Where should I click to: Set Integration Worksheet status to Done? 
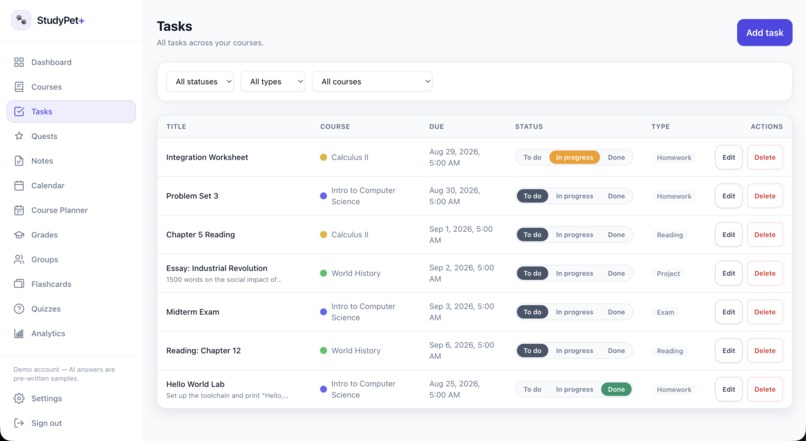coord(616,157)
